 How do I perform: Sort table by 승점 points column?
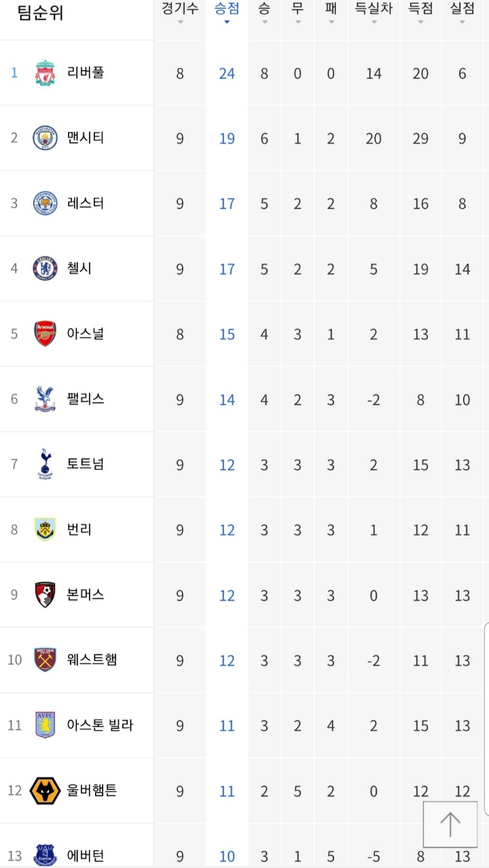pos(227,11)
